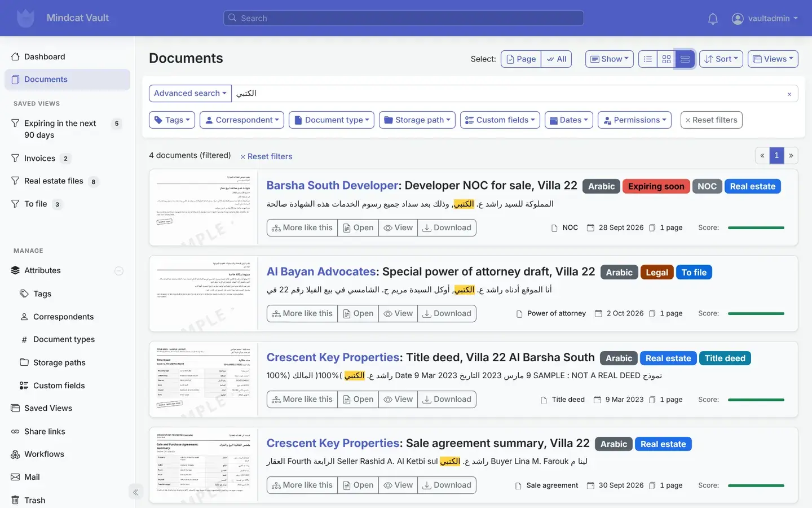Viewport: 812px width, 508px height.
Task: Expand the Document type filter
Action: tap(332, 120)
